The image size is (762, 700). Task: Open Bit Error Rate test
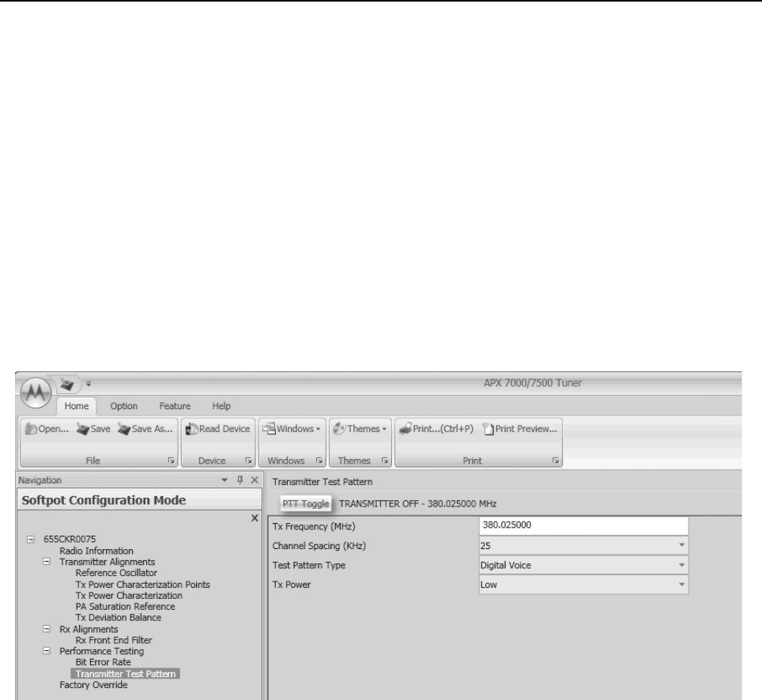(103, 662)
